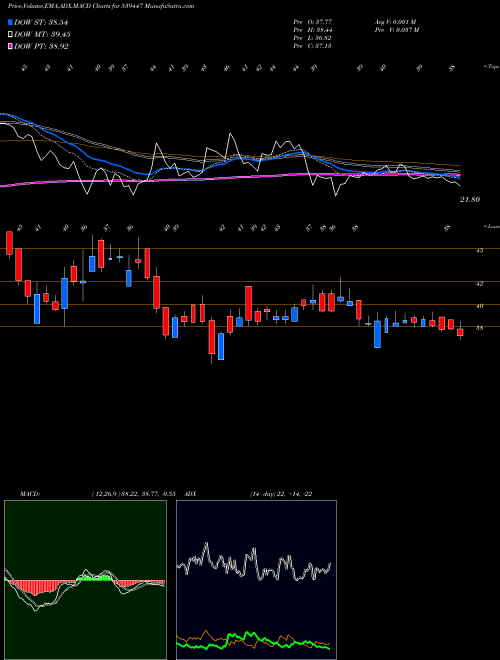Click the 21.80 value beside the EMA chart
This screenshot has width=500, height=660.
pos(470,200)
